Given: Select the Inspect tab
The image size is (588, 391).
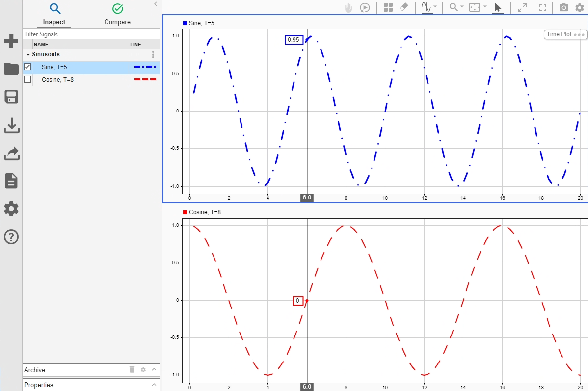Looking at the screenshot, I should pyautogui.click(x=54, y=14).
